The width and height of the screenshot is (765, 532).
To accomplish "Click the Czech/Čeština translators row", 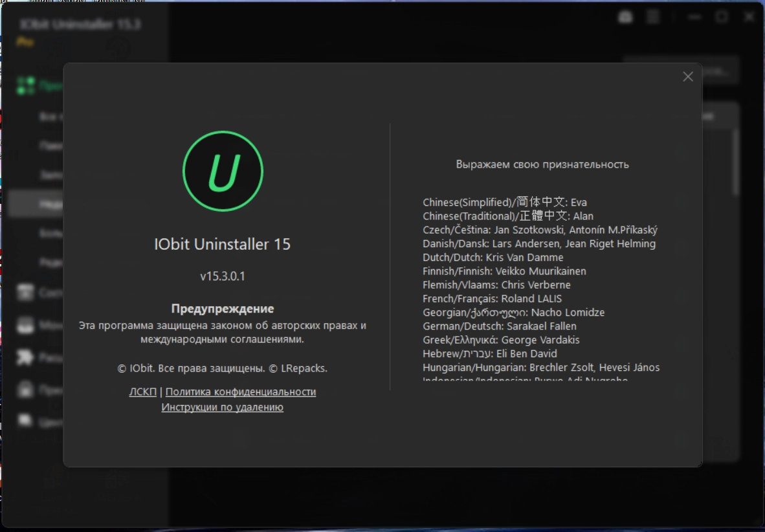I will [x=540, y=230].
